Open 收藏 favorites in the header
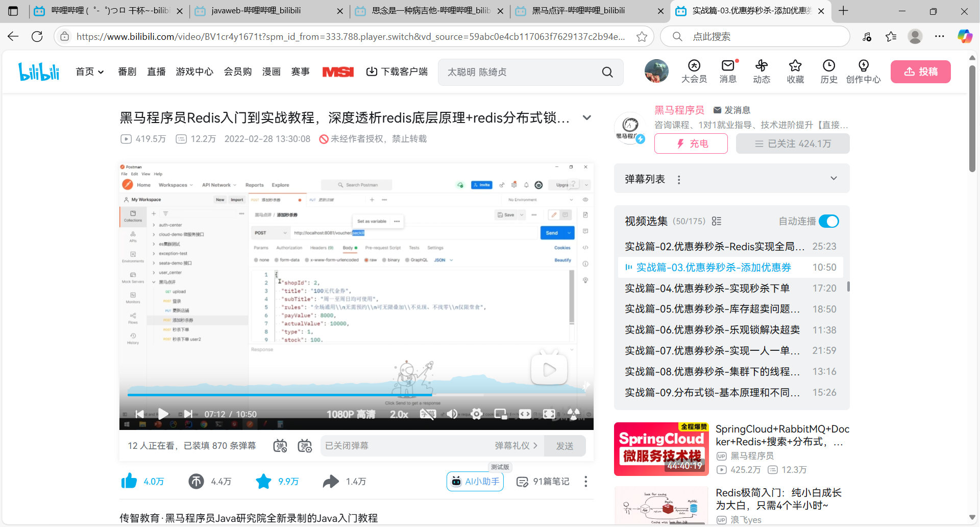The height and width of the screenshot is (527, 980). [x=795, y=71]
